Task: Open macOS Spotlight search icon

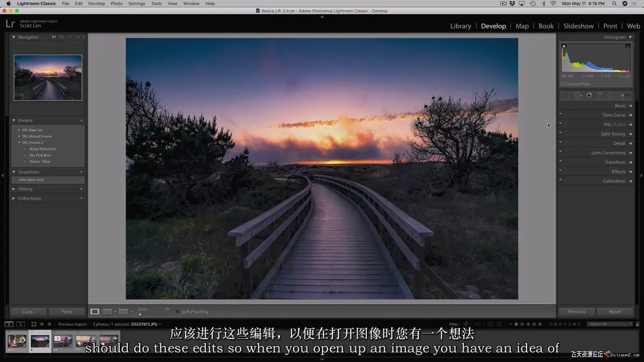Action: 614,4
